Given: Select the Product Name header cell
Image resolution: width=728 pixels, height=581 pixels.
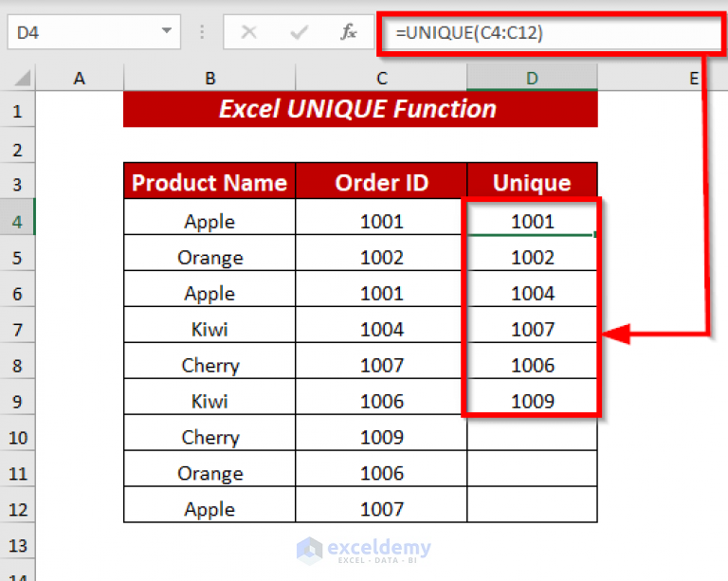Looking at the screenshot, I should [x=209, y=181].
